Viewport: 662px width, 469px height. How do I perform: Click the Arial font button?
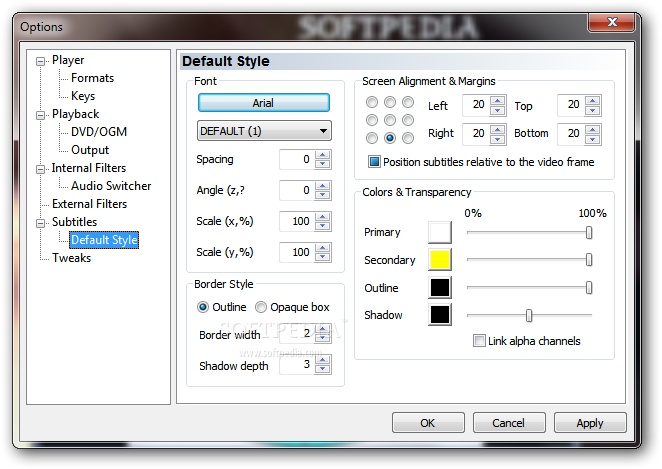click(x=263, y=103)
